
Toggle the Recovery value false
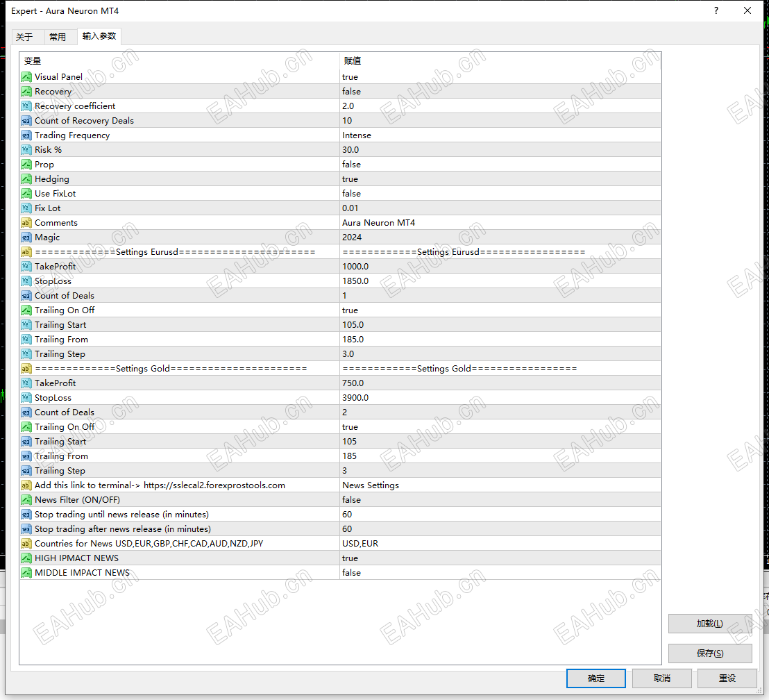[x=500, y=91]
